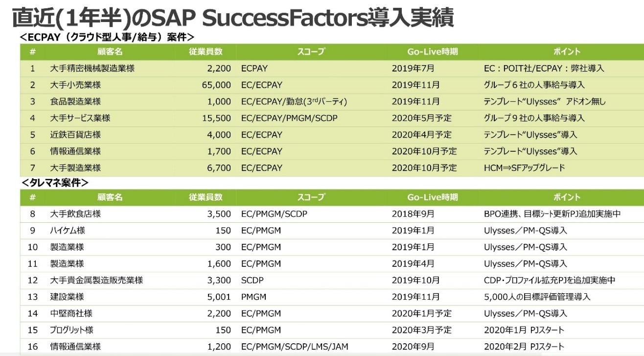Select the 5,001 employee count cell

point(219,297)
